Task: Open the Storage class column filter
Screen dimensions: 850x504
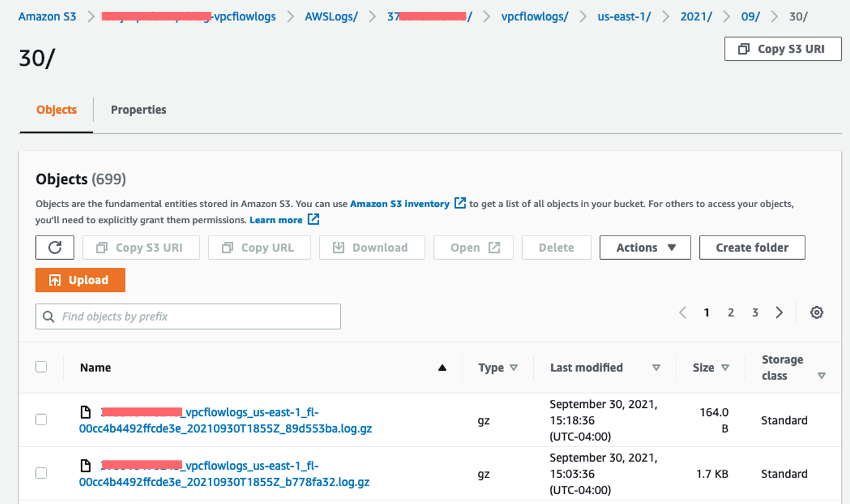Action: point(823,375)
